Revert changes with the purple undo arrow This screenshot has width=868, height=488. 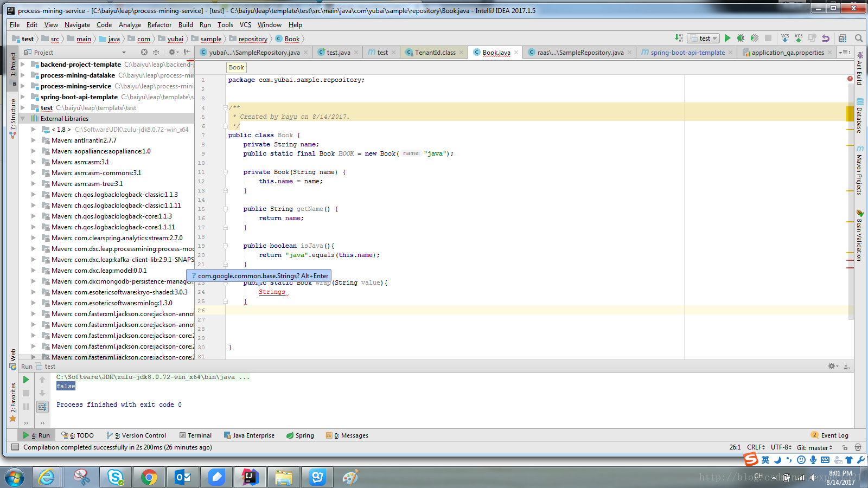click(826, 38)
